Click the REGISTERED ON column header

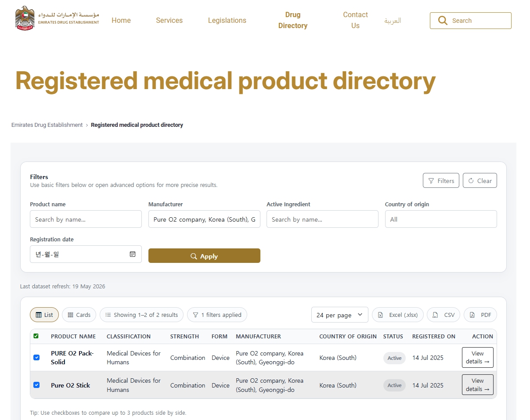click(433, 337)
